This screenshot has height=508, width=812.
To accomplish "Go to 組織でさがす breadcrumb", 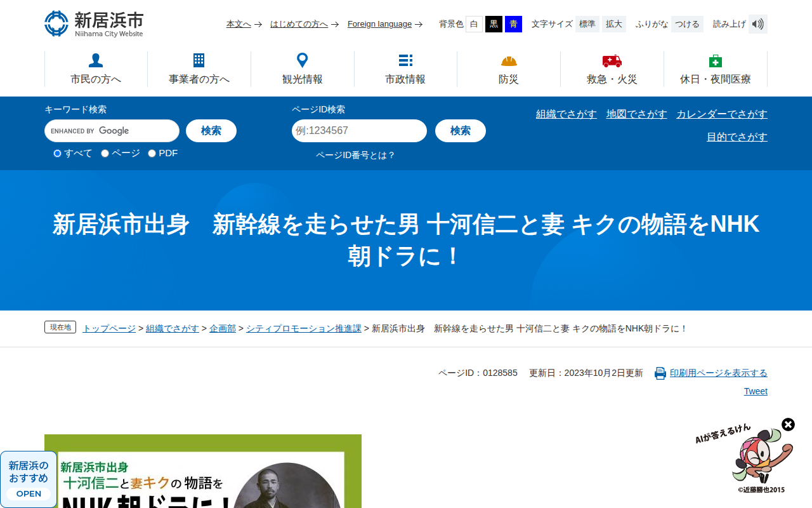I will click(x=173, y=328).
